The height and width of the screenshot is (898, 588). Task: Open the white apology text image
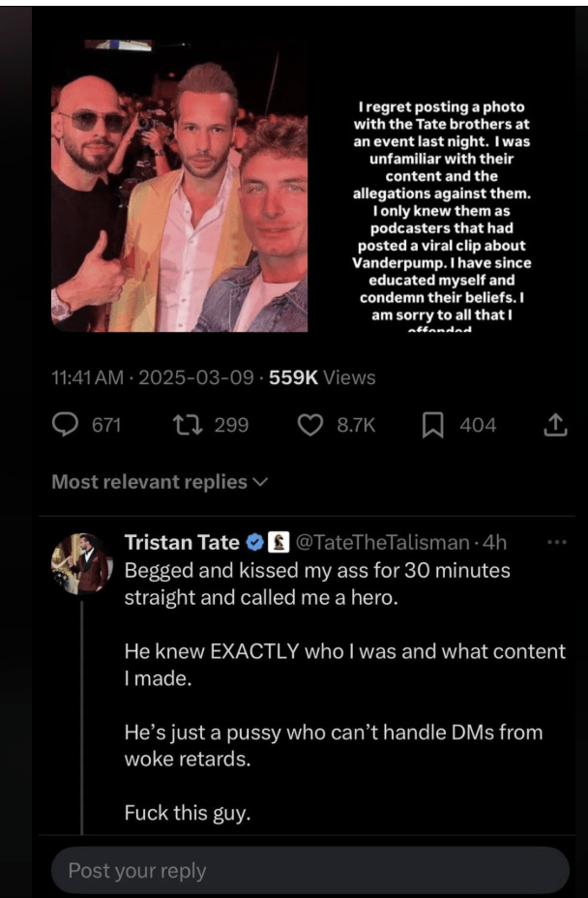point(440,215)
